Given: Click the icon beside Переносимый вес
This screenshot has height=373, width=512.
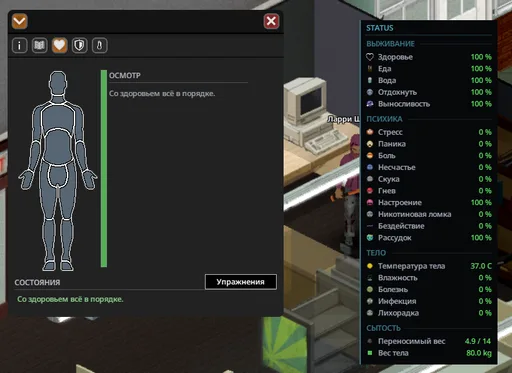Looking at the screenshot, I should click(370, 341).
